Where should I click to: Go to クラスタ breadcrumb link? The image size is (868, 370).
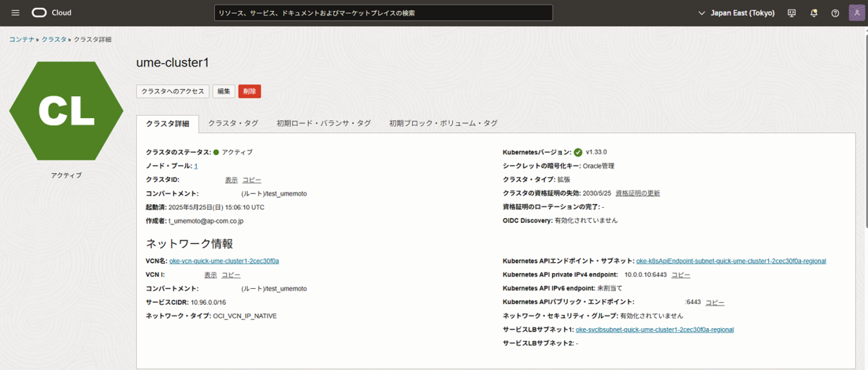pos(54,39)
